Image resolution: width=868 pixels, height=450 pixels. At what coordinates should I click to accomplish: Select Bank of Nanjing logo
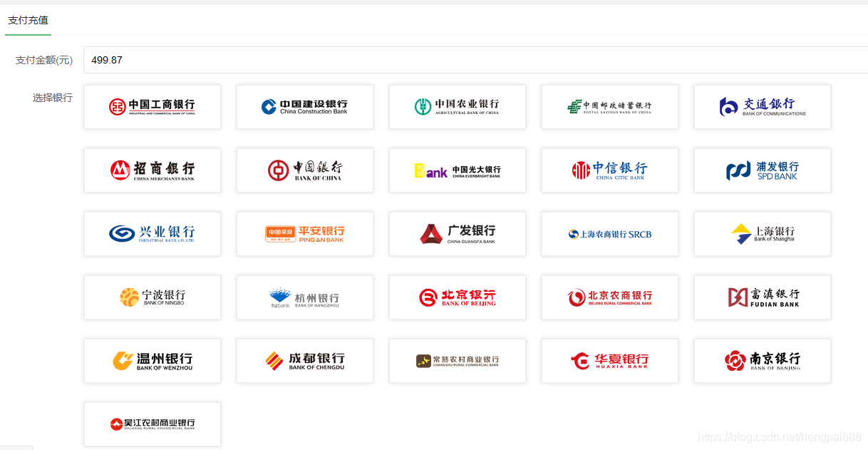763,361
